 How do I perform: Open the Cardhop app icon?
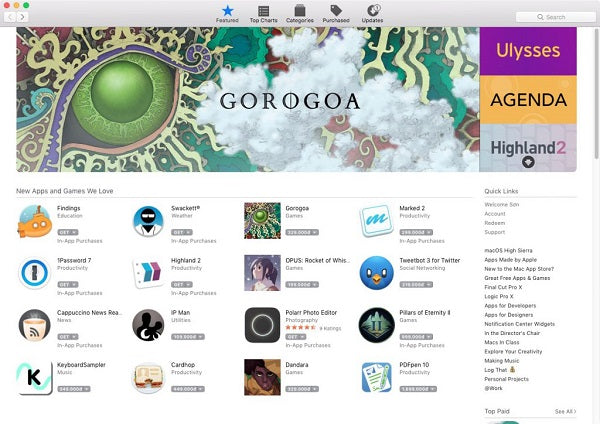pyautogui.click(x=148, y=377)
